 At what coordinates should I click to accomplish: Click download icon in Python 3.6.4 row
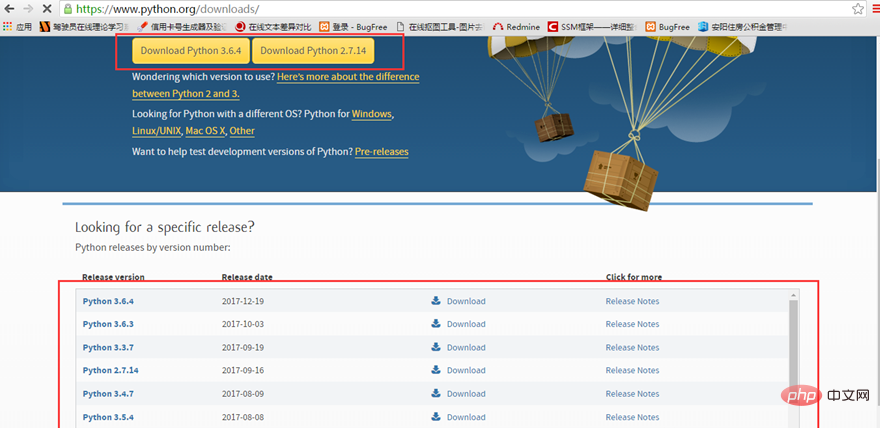(436, 301)
